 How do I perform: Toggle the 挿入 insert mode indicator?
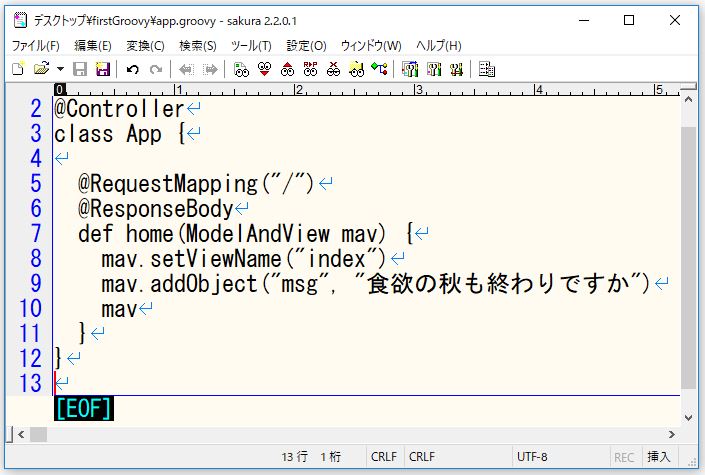[x=659, y=457]
